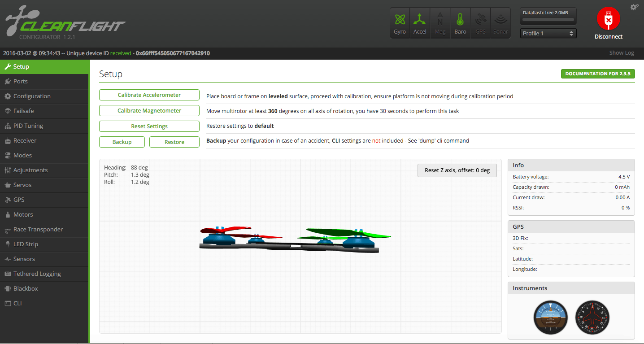Click Calibrate Accelerometer button
The image size is (644, 344).
tap(149, 95)
